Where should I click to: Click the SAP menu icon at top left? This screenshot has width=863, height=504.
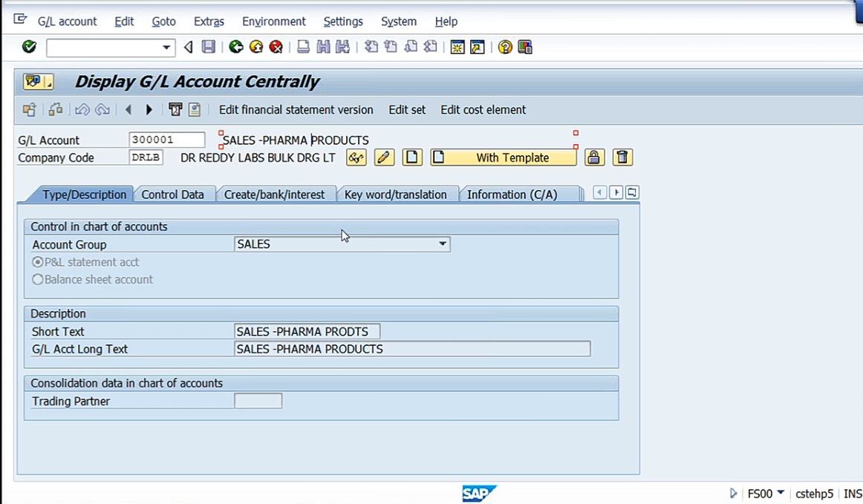click(20, 19)
